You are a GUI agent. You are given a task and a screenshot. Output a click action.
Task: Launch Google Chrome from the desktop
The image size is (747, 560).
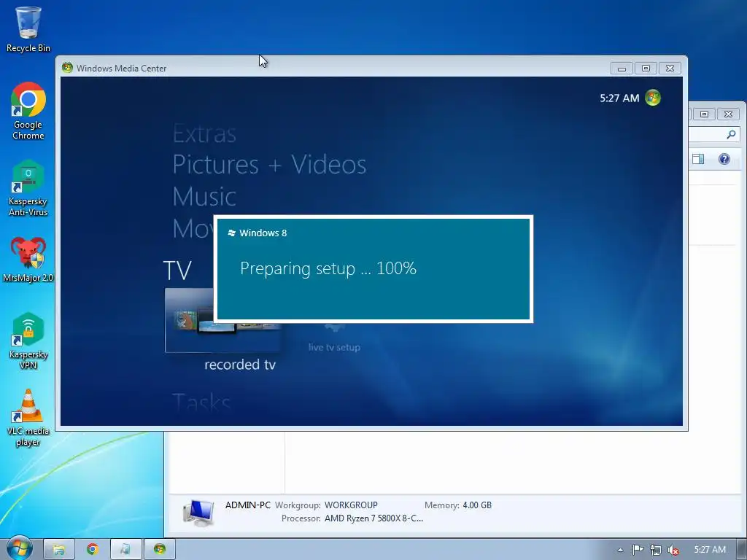coord(28,111)
